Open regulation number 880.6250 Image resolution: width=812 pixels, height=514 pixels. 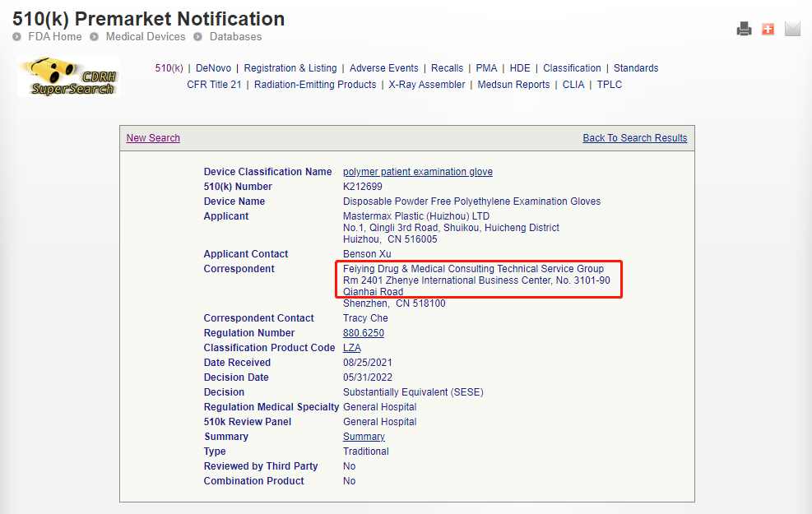(x=364, y=333)
